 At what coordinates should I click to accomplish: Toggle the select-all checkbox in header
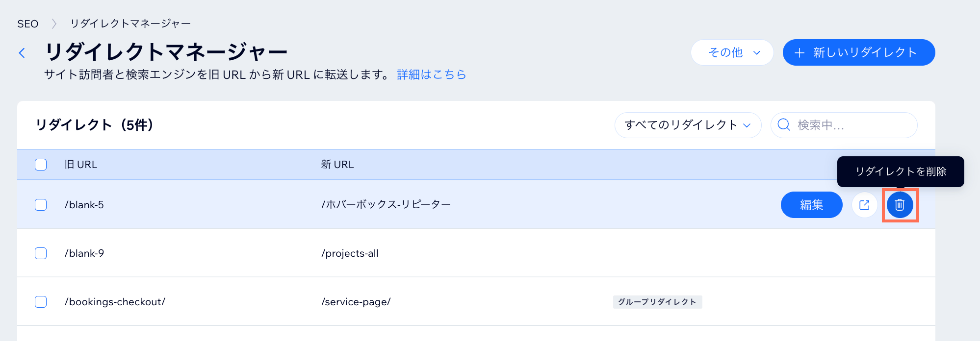pyautogui.click(x=41, y=165)
